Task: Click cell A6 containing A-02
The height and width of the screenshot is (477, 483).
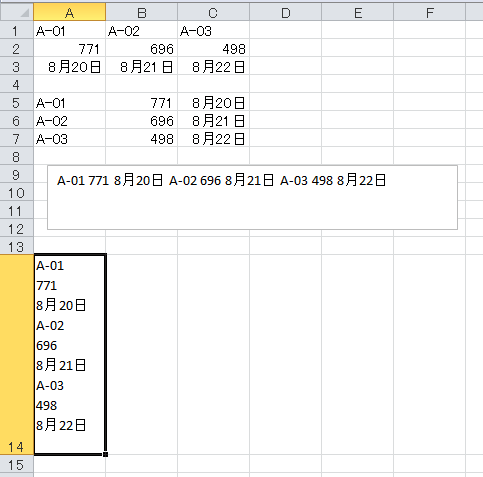Action: [70, 120]
